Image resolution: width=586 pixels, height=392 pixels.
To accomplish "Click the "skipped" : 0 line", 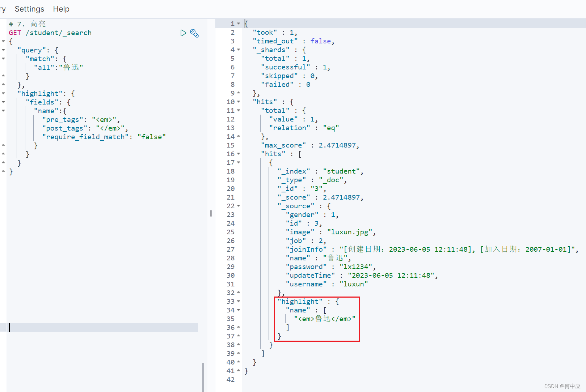I will [290, 76].
